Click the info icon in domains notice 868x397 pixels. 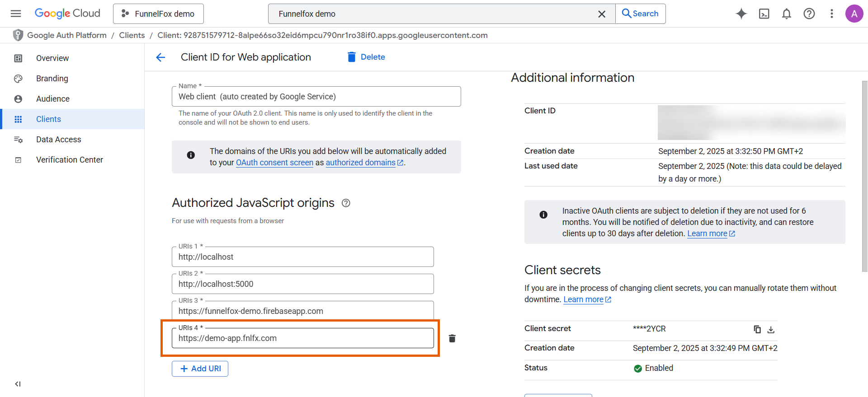(x=191, y=155)
